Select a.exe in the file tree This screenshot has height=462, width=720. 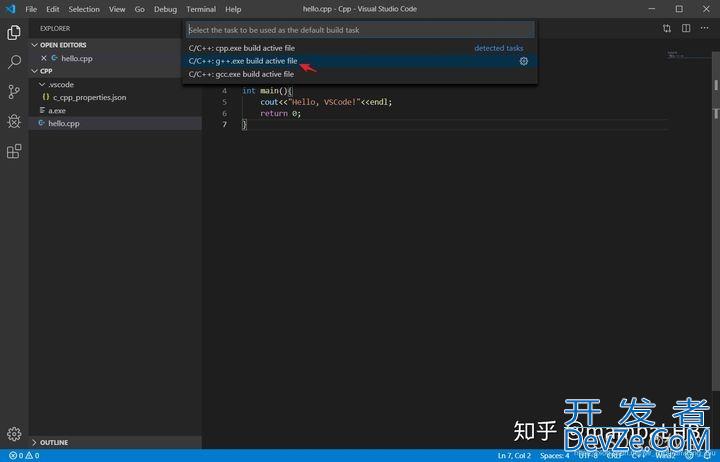(56, 111)
